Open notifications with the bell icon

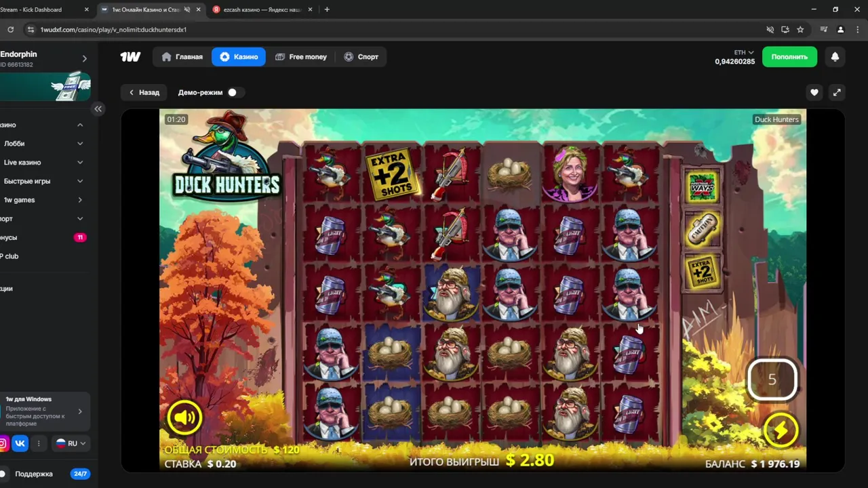click(x=835, y=57)
